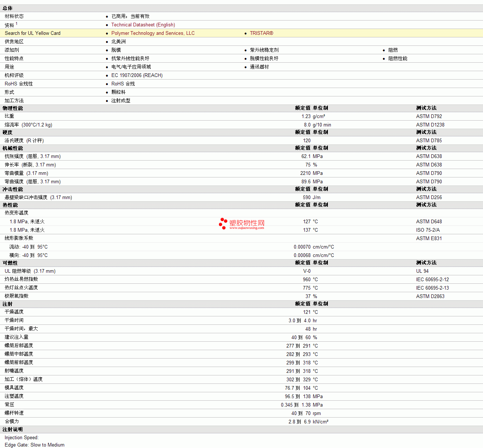Select the 'IEC 60695-2-13' test method
Image resolution: width=483 pixels, height=448 pixels.
click(x=432, y=288)
